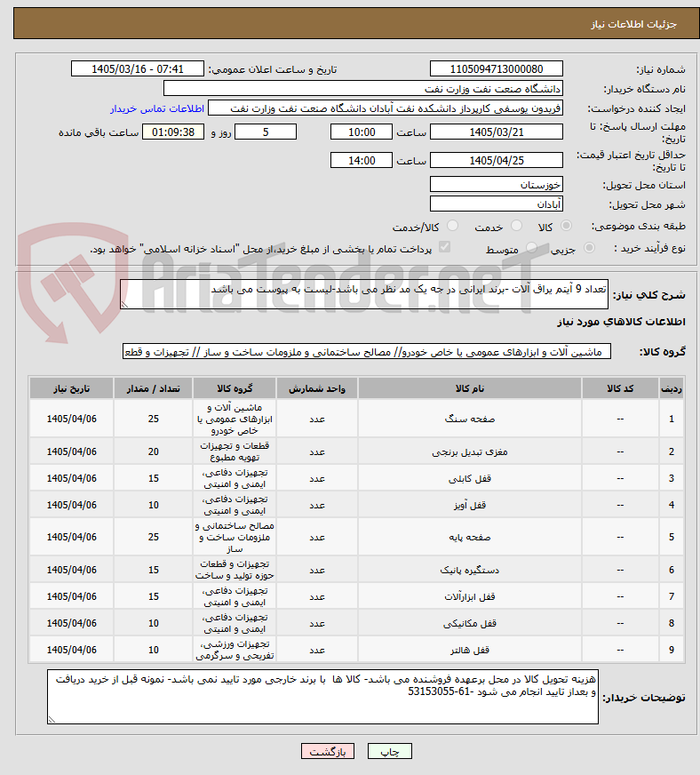
Task: Click the response deadline date 1405/03/21
Action: 497,132
